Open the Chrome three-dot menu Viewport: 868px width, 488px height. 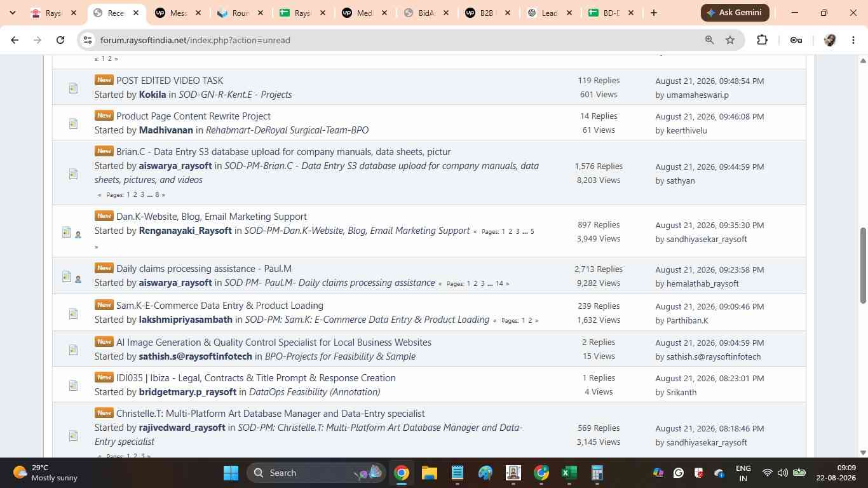[x=853, y=40]
